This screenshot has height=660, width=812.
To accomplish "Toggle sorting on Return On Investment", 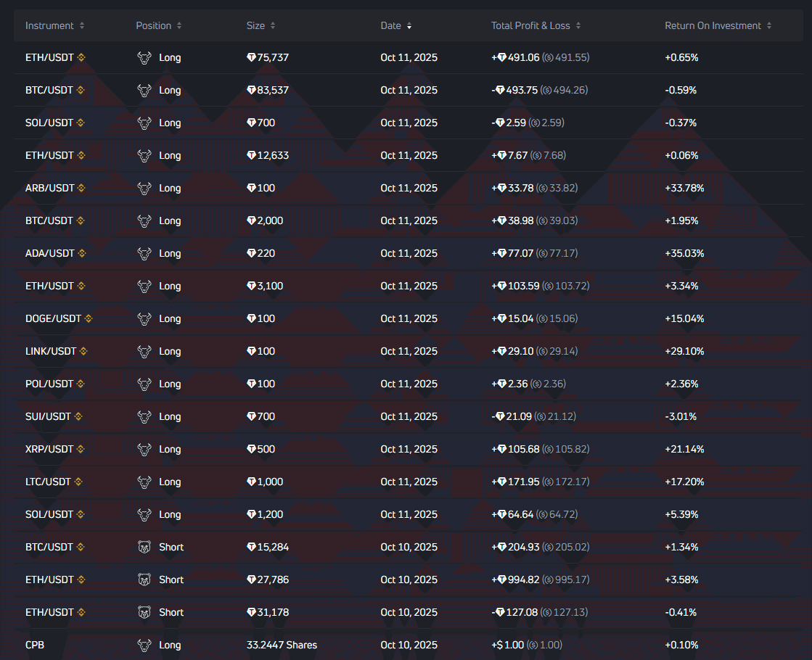I will 771,25.
